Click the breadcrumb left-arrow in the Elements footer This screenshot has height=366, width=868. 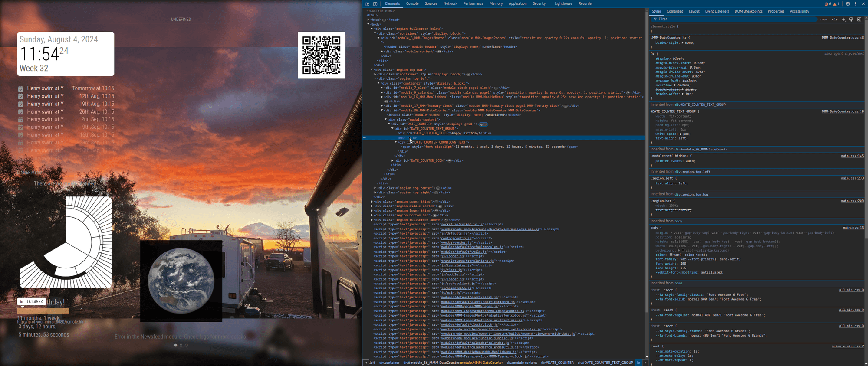366,363
